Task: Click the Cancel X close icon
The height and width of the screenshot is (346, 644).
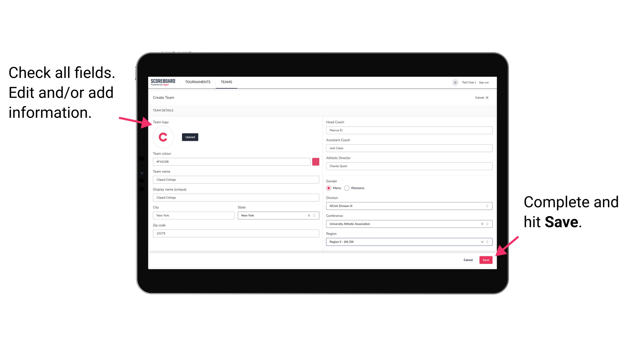Action: (487, 98)
